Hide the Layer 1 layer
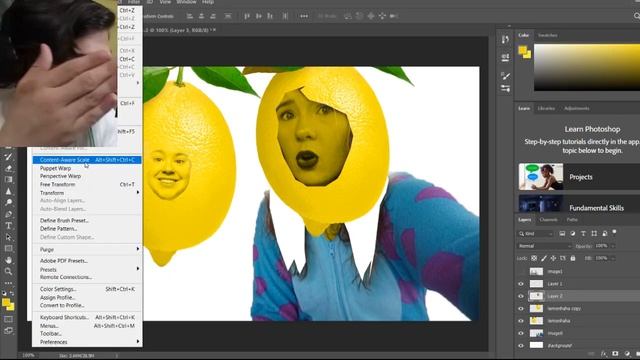Image resolution: width=640 pixels, height=360 pixels. (x=521, y=284)
